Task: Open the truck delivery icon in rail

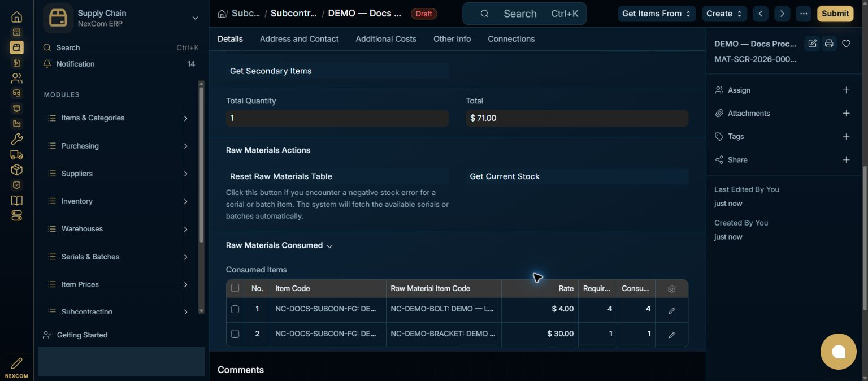Action: tap(16, 154)
